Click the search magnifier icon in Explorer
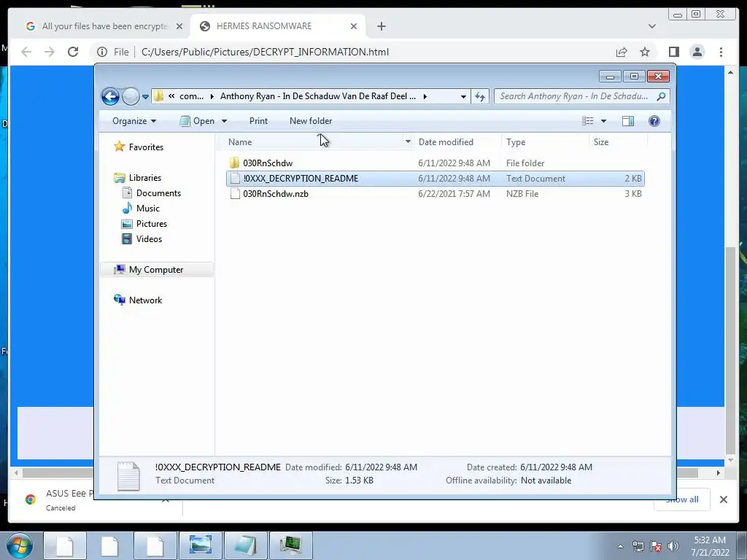 click(661, 96)
